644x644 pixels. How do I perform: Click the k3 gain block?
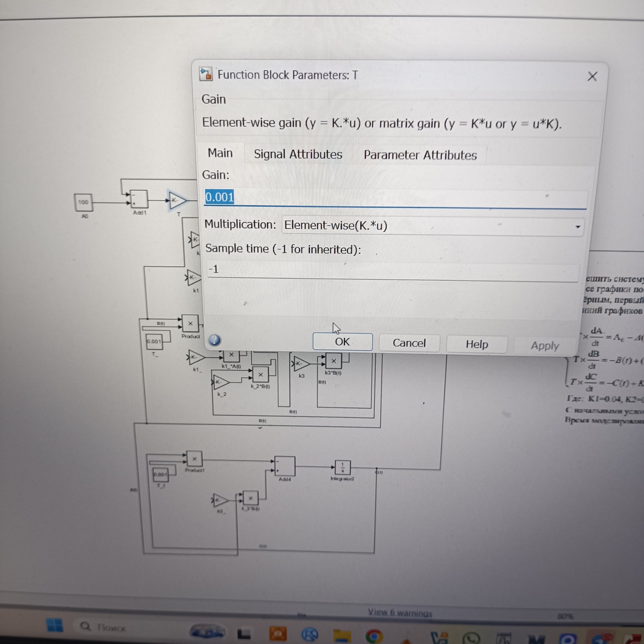pos(300,364)
